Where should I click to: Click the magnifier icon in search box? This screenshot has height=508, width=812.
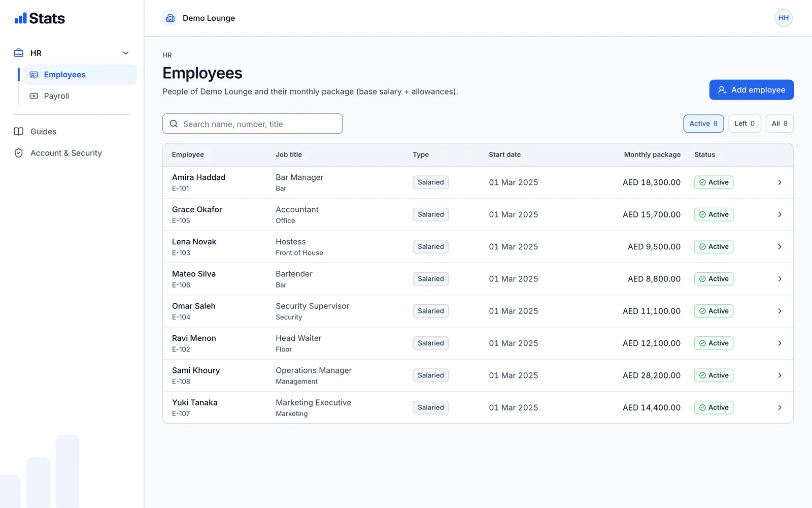point(174,124)
